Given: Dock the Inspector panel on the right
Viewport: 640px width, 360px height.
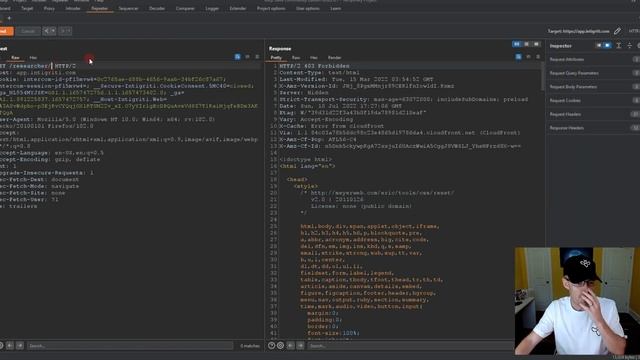Looking at the screenshot, I should (607, 46).
